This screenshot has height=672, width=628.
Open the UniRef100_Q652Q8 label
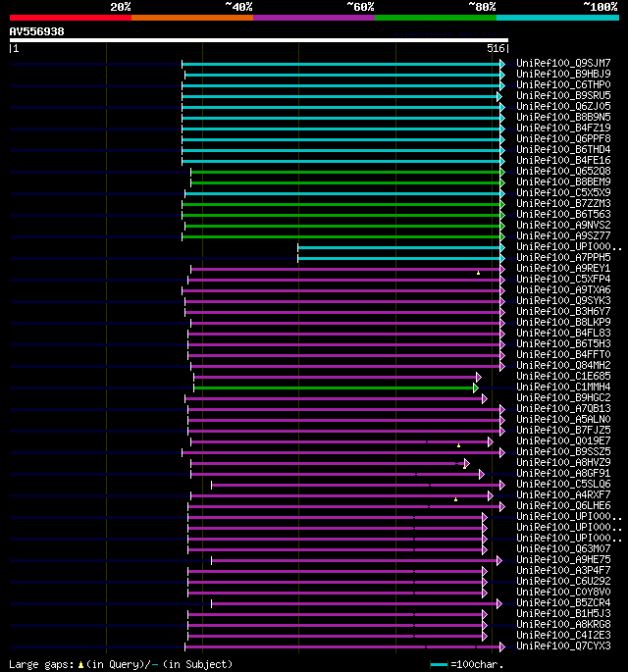pyautogui.click(x=563, y=171)
